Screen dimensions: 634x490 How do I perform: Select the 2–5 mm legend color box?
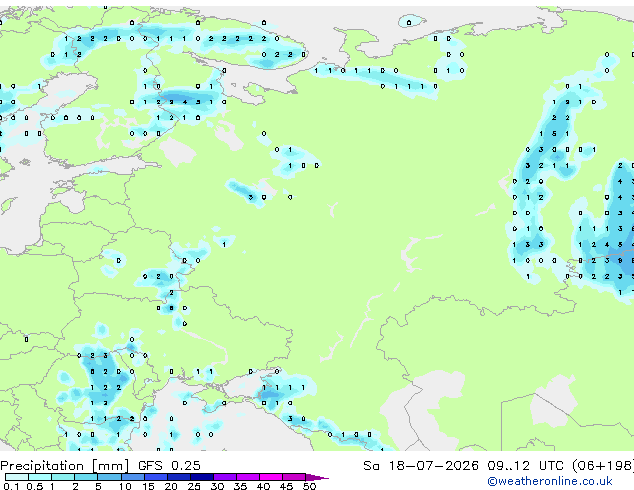[86, 477]
